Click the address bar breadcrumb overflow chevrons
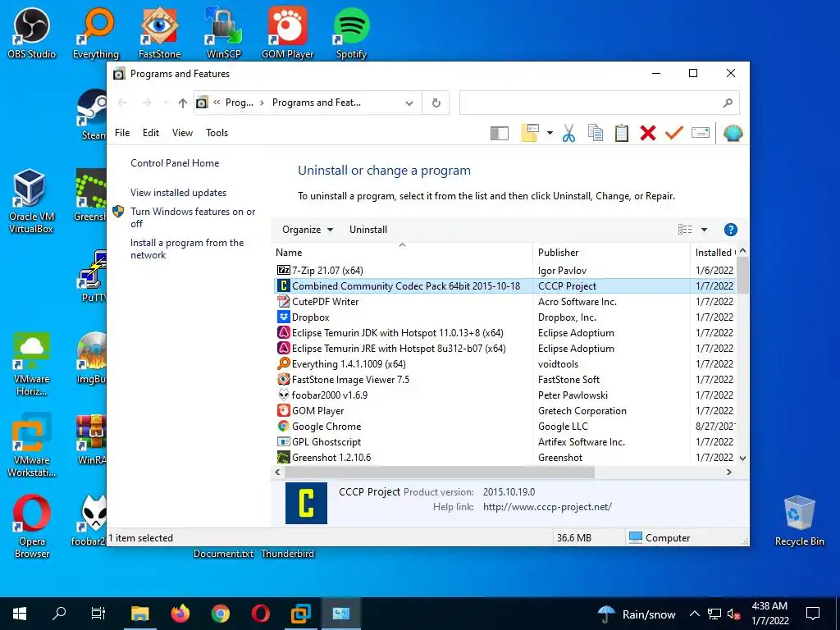This screenshot has width=840, height=630. [217, 103]
